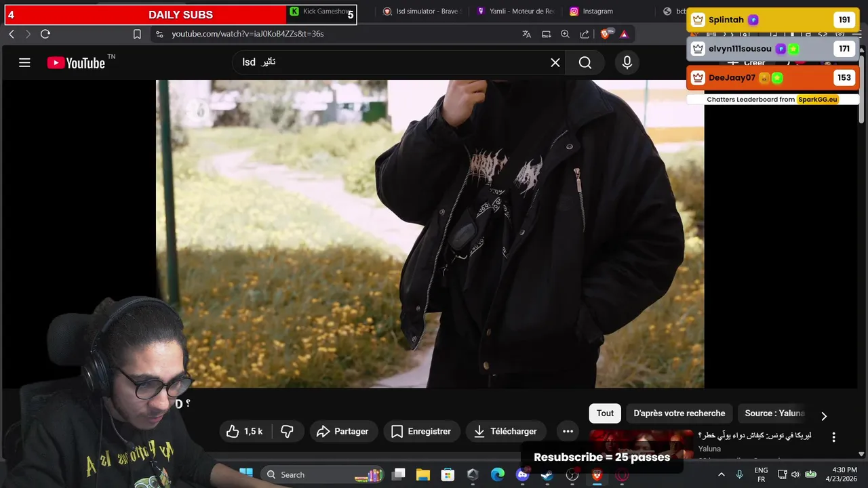Reload the current page
The width and height of the screenshot is (868, 488).
(45, 34)
